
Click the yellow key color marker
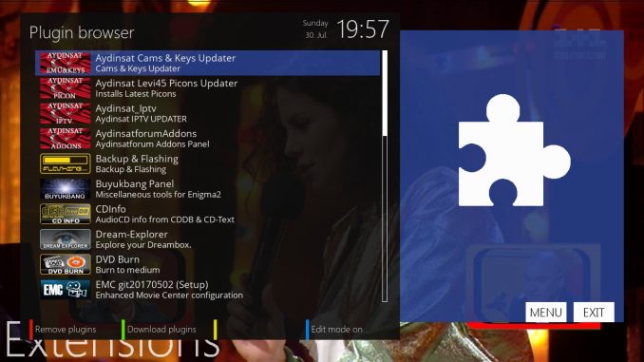pyautogui.click(x=216, y=330)
